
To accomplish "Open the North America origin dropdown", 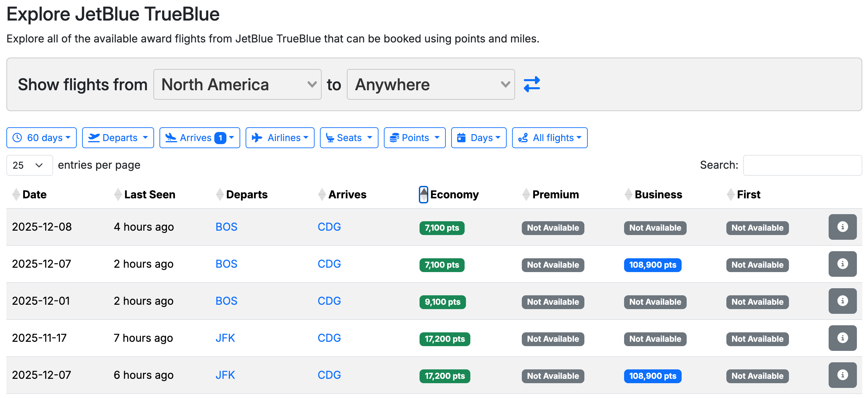I will coord(237,84).
